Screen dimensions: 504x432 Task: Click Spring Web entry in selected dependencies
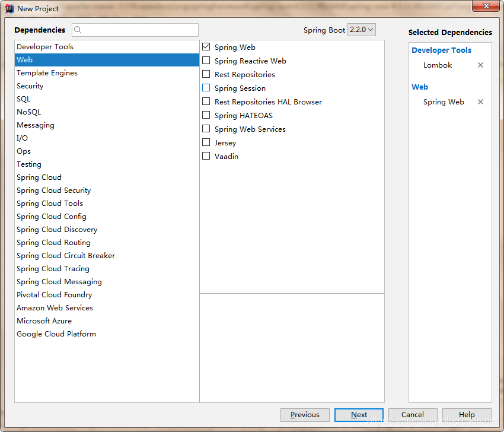click(x=444, y=102)
